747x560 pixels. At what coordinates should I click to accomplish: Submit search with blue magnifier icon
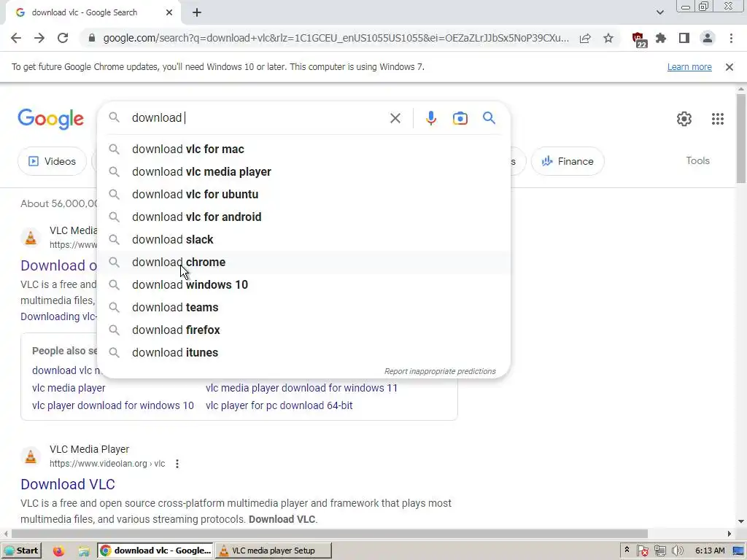[x=489, y=117]
